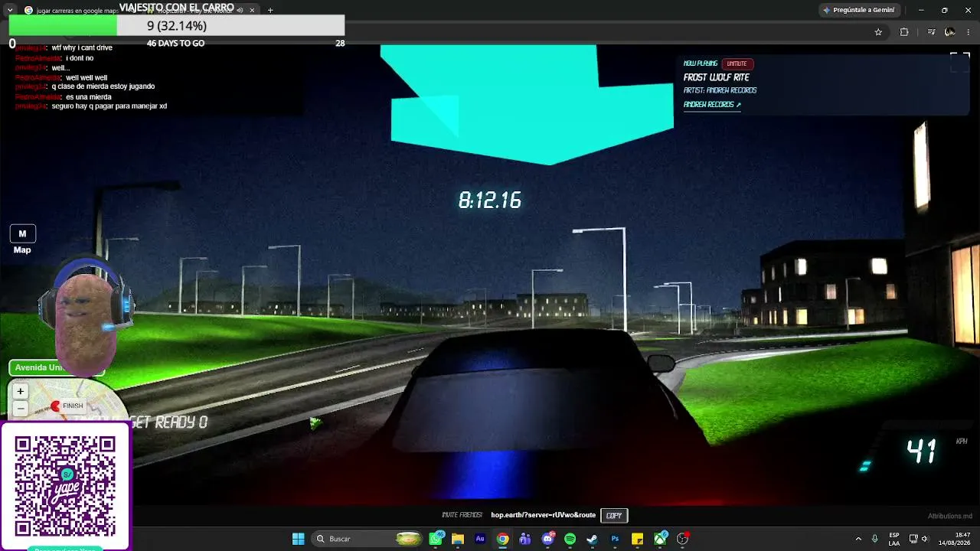980x551 pixels.
Task: Open the Andrew Records artist link
Action: tap(712, 105)
